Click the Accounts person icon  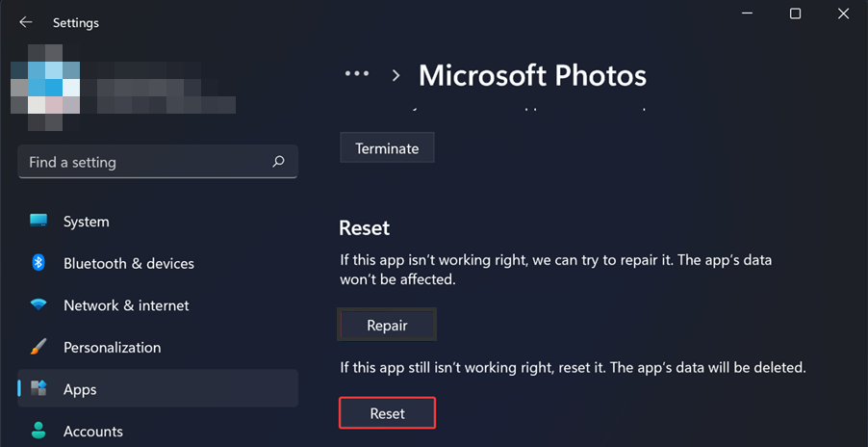pos(38,431)
